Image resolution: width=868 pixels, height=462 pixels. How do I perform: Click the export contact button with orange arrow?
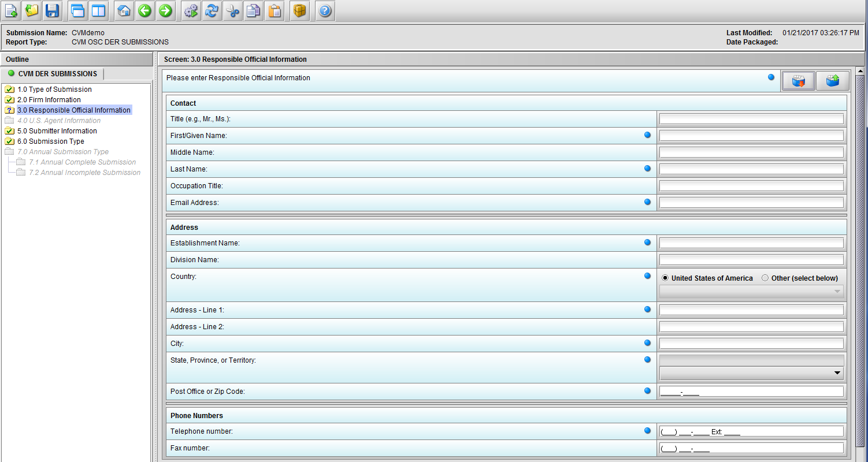798,81
